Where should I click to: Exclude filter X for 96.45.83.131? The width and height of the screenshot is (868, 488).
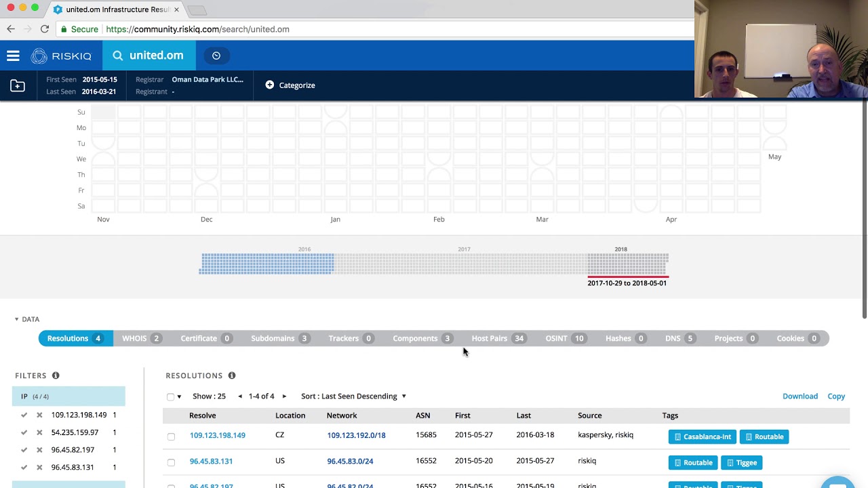coord(39,468)
